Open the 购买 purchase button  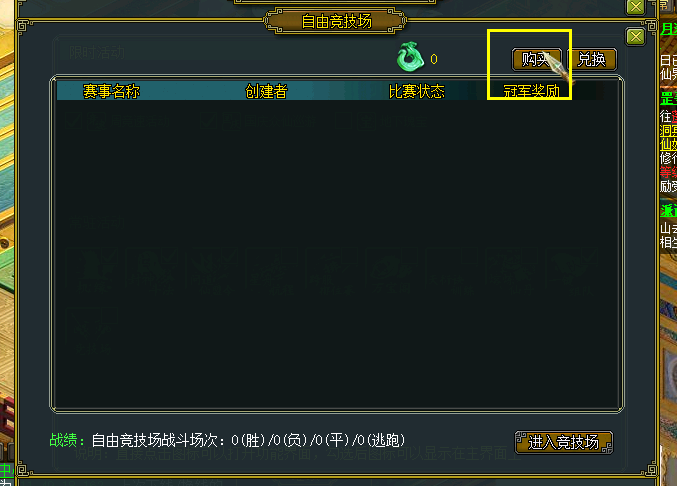pos(537,59)
